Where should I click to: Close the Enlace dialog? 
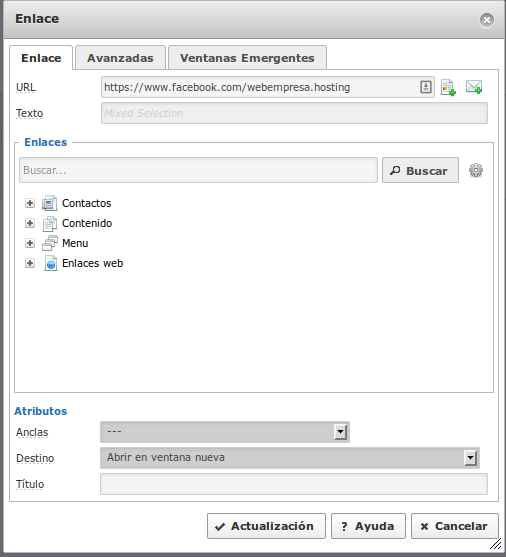click(x=487, y=20)
